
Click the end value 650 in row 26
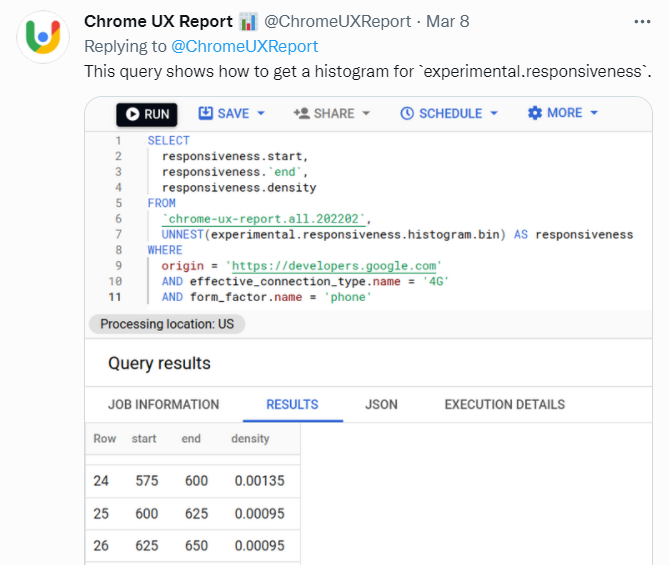(197, 546)
